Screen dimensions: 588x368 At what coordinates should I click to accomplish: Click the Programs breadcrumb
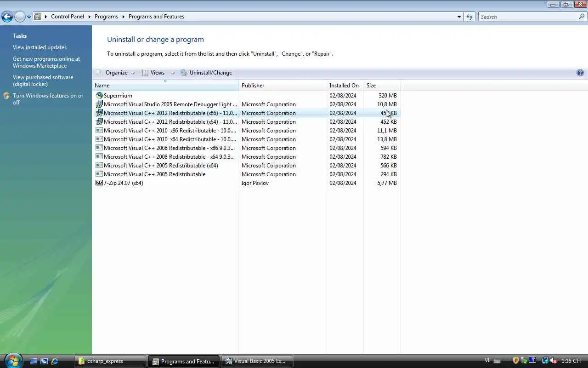pyautogui.click(x=106, y=17)
